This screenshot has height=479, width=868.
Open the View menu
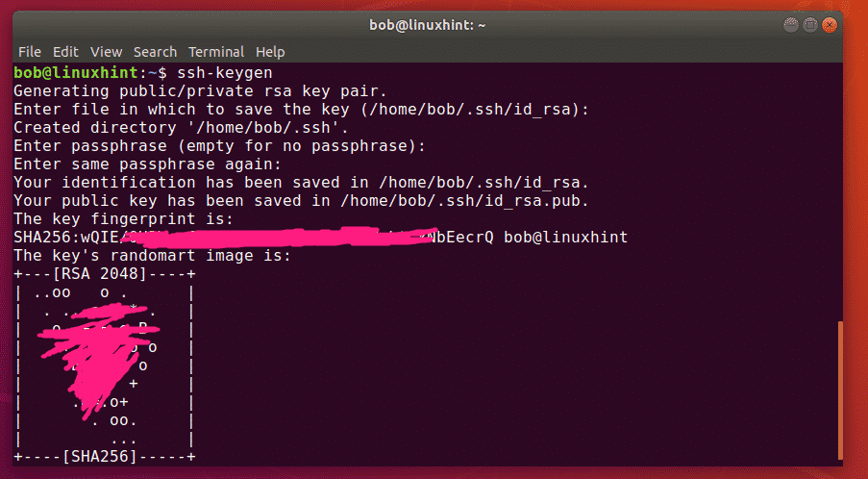click(106, 51)
